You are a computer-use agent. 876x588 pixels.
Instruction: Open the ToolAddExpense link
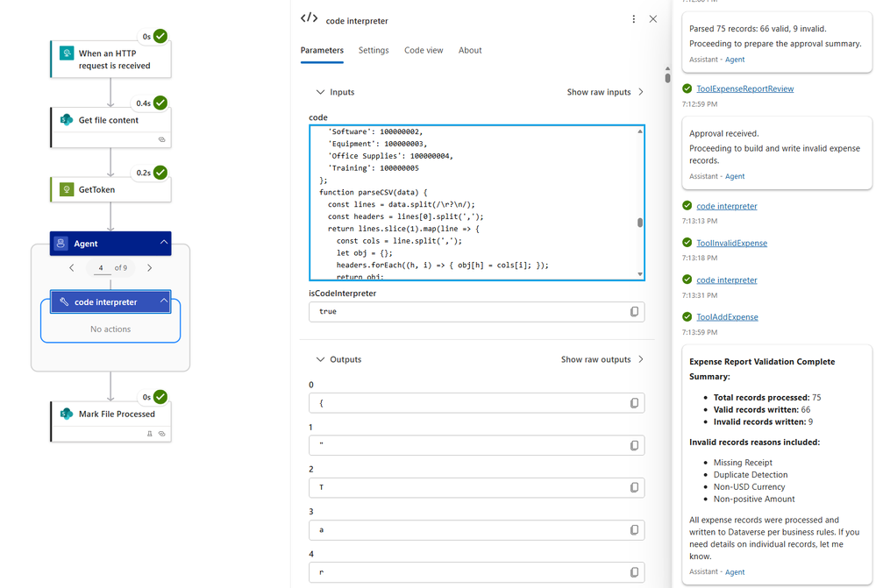[x=727, y=316]
